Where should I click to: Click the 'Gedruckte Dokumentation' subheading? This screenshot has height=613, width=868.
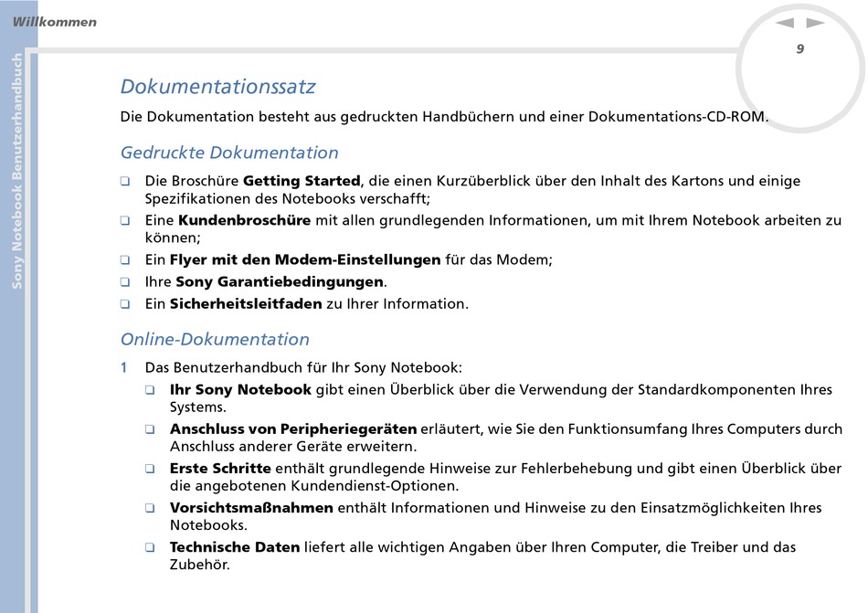pos(229,153)
